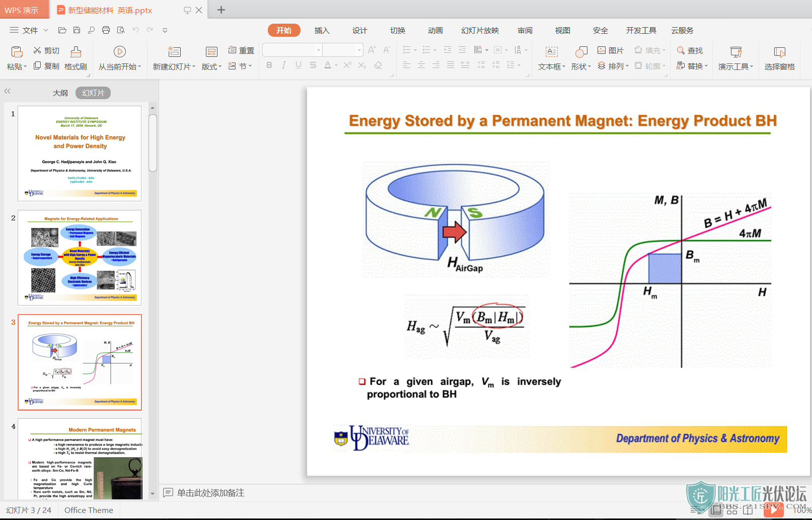Toggle Align Left paragraph alignment
This screenshot has width=812, height=520.
tap(407, 65)
